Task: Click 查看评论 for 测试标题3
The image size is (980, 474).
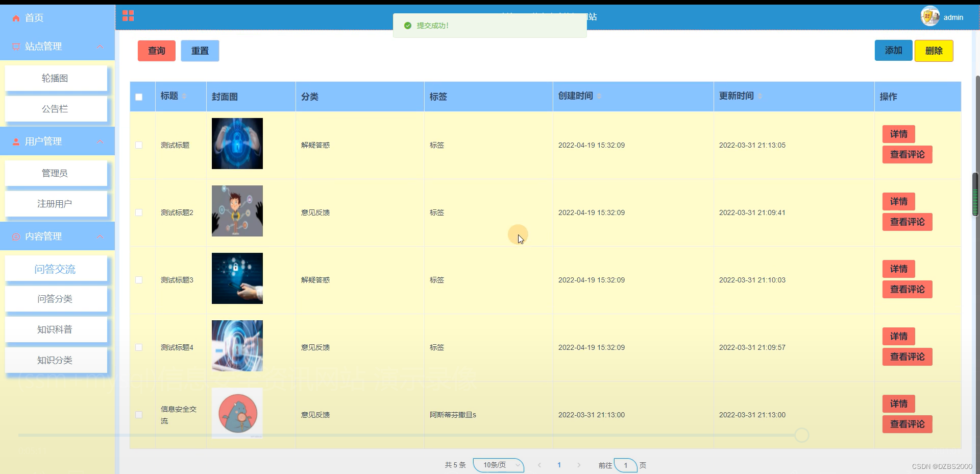Action: [908, 289]
